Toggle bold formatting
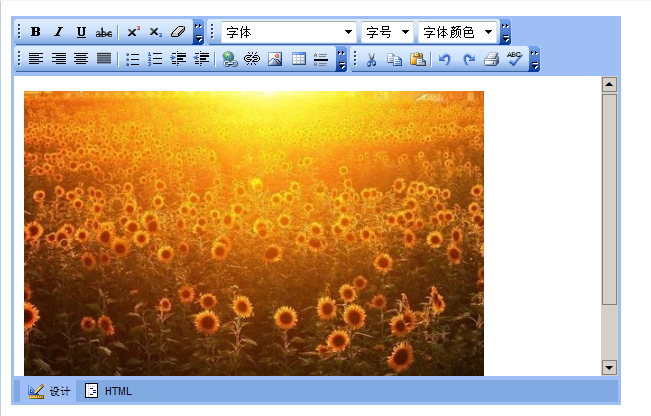Screen dimensions: 651x416 coord(36,32)
